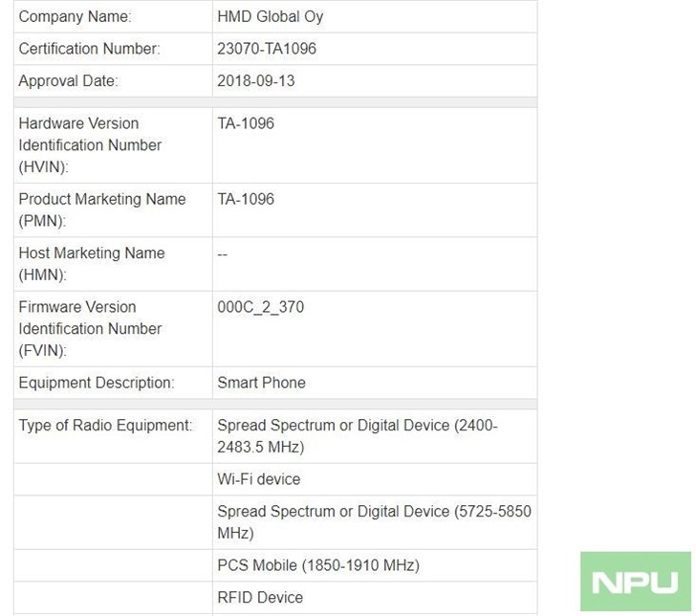Screen dimensions: 696x616
Task: Click the Equipment Description label
Action: pyautogui.click(x=97, y=383)
